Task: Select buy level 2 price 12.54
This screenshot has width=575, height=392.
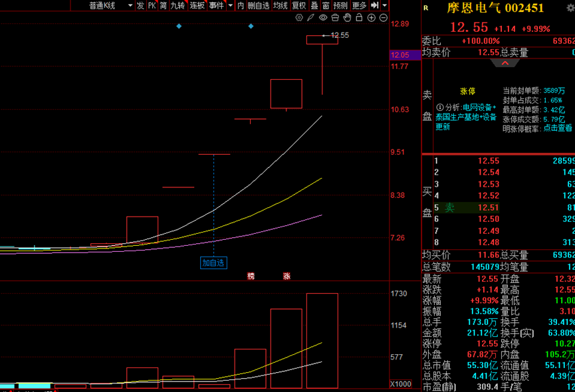Action: tap(489, 172)
